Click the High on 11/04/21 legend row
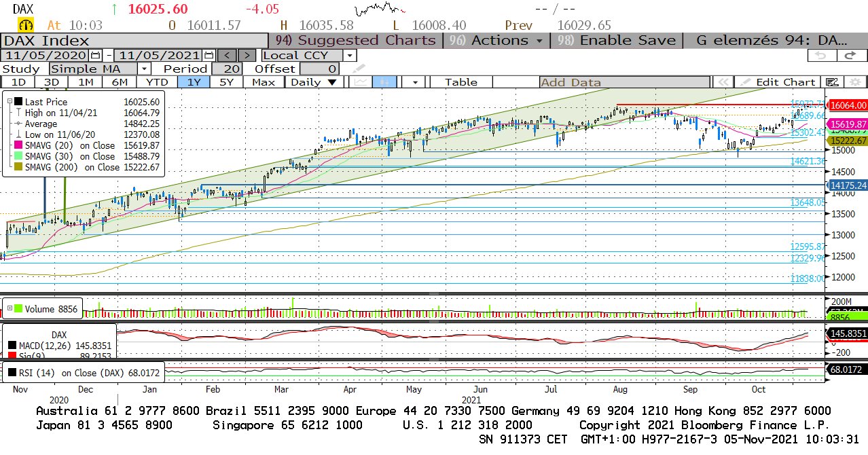The height and width of the screenshot is (455, 868). tap(87, 113)
